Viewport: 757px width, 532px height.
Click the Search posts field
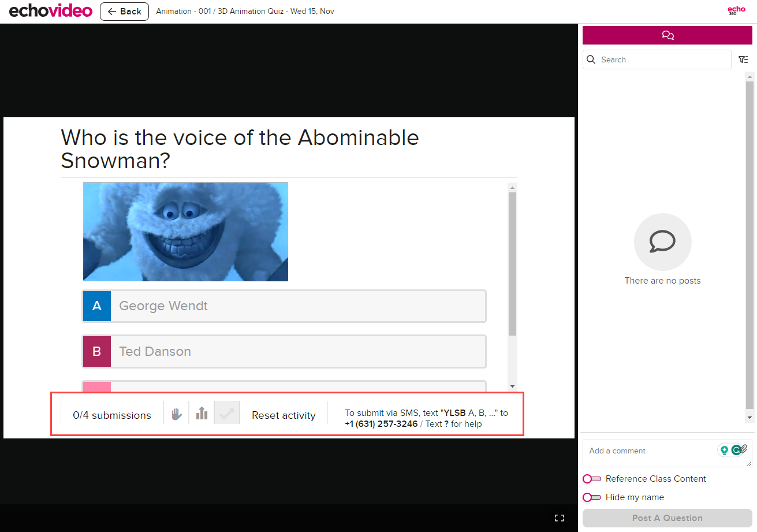(x=657, y=59)
